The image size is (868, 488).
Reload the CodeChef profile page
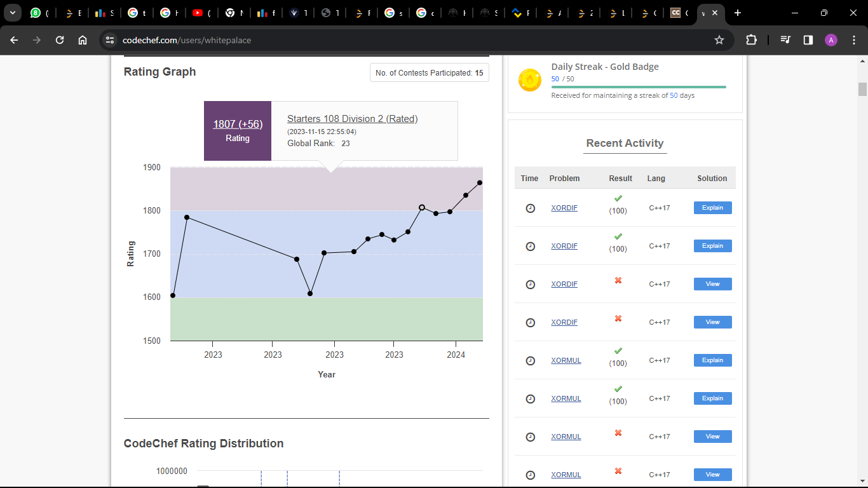tap(60, 40)
